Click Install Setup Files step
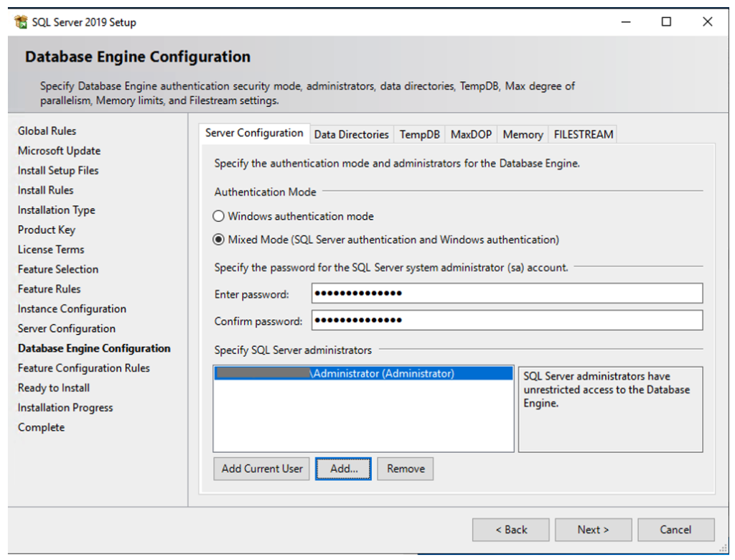 [x=58, y=170]
